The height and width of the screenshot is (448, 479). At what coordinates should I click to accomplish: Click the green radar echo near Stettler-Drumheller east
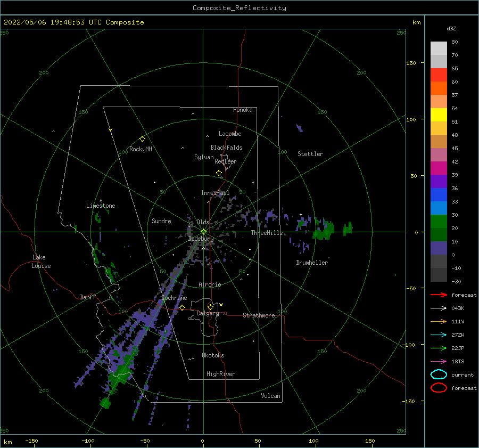324,232
